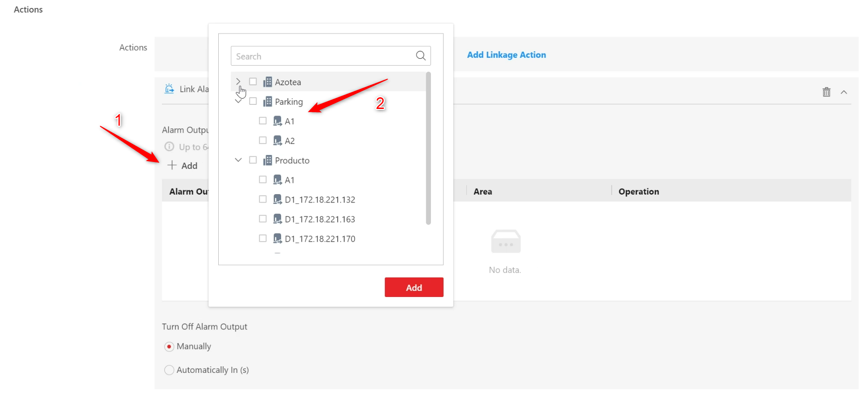Select the D1_172.18.221.163 label
The height and width of the screenshot is (398, 868).
coord(320,219)
